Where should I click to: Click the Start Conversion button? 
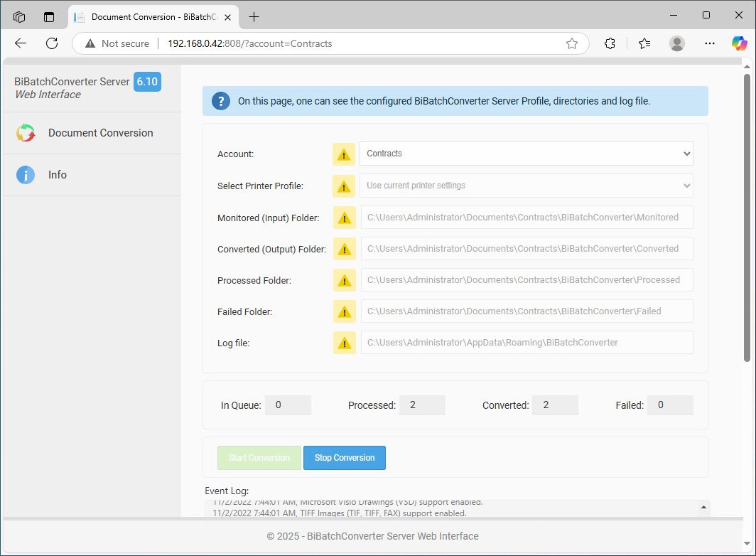[259, 458]
